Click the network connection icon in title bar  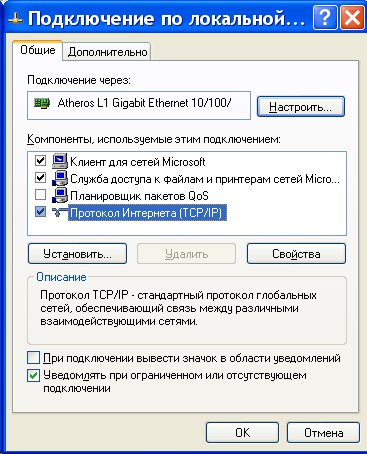(15, 19)
